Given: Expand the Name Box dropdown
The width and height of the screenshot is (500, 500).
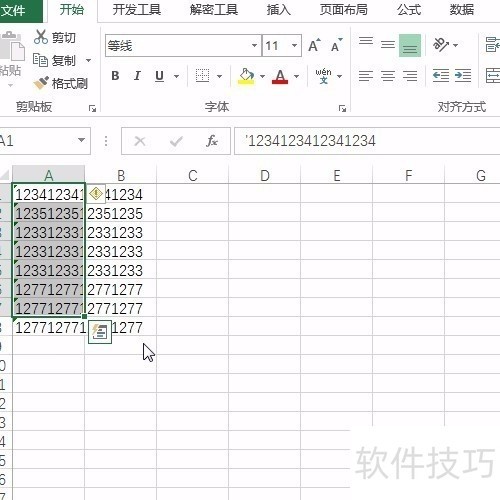Looking at the screenshot, I should (81, 140).
